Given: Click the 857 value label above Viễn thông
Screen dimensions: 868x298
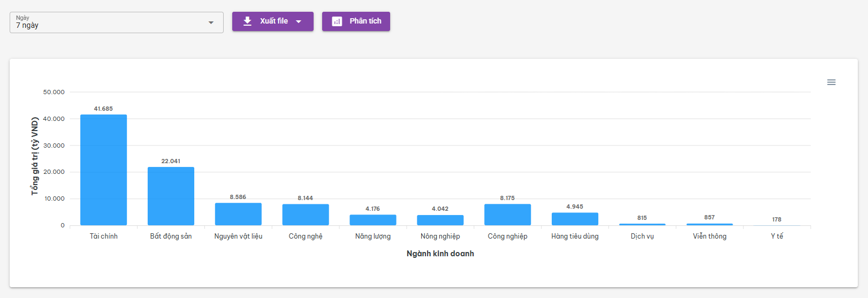Looking at the screenshot, I should coord(709,217).
